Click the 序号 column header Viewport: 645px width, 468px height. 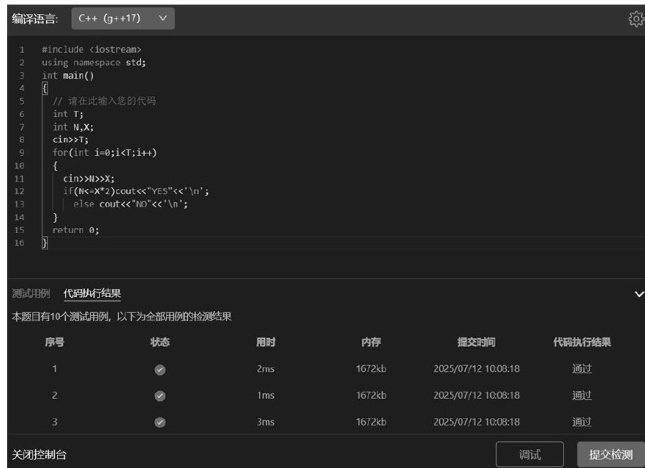click(54, 342)
